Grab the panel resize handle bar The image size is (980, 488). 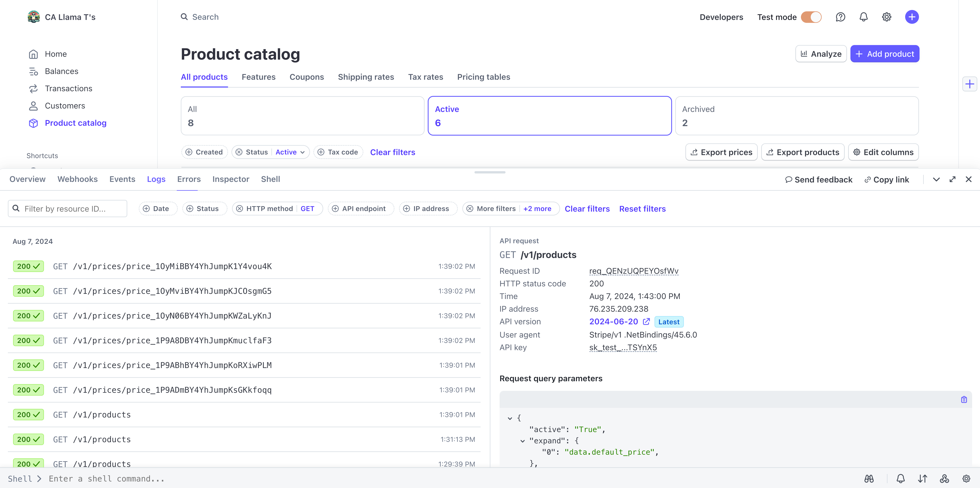490,172
